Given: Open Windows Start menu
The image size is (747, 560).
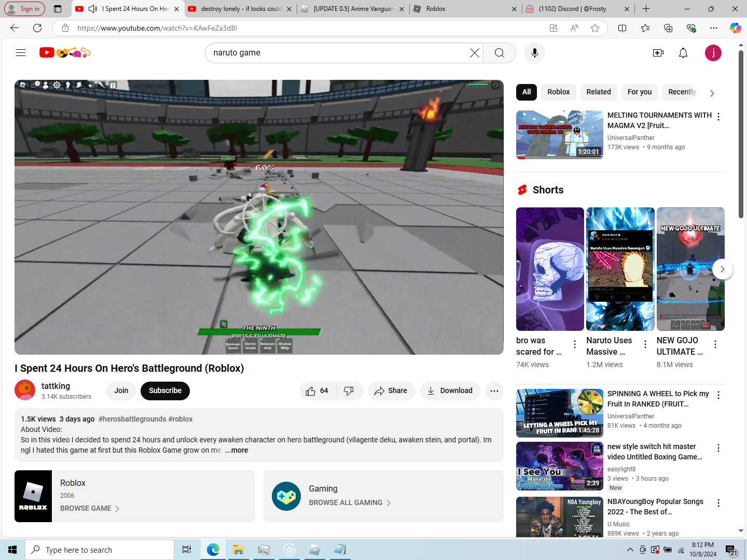Looking at the screenshot, I should tap(12, 550).
